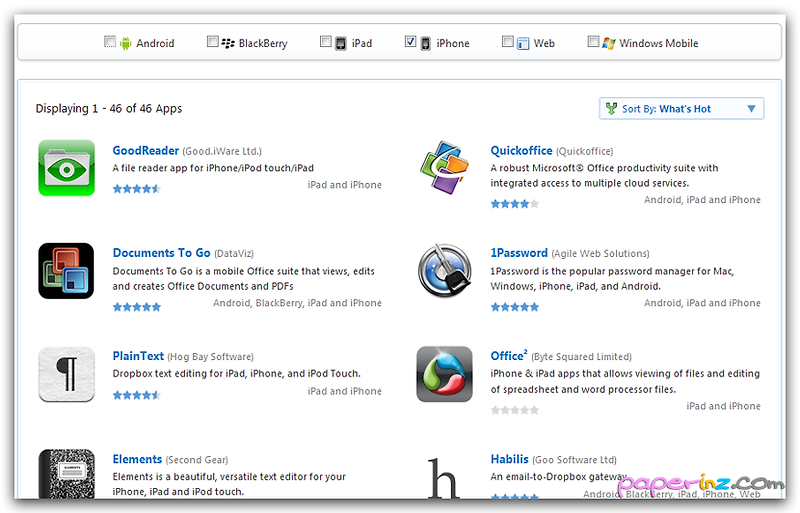Viewport: 800px width, 513px height.
Task: Open the Elements app title link
Action: point(137,459)
